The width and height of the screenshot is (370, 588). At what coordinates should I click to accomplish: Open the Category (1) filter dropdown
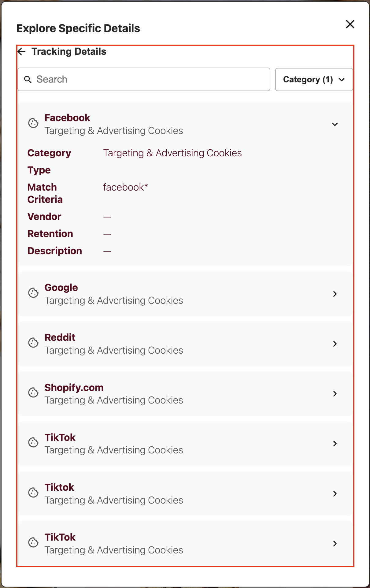pyautogui.click(x=314, y=80)
